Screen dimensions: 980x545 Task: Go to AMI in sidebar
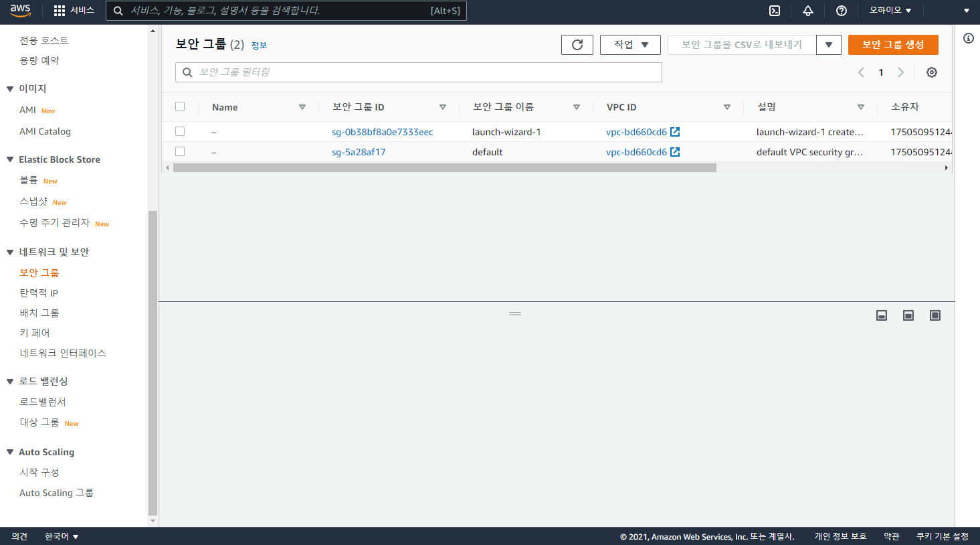click(x=27, y=110)
